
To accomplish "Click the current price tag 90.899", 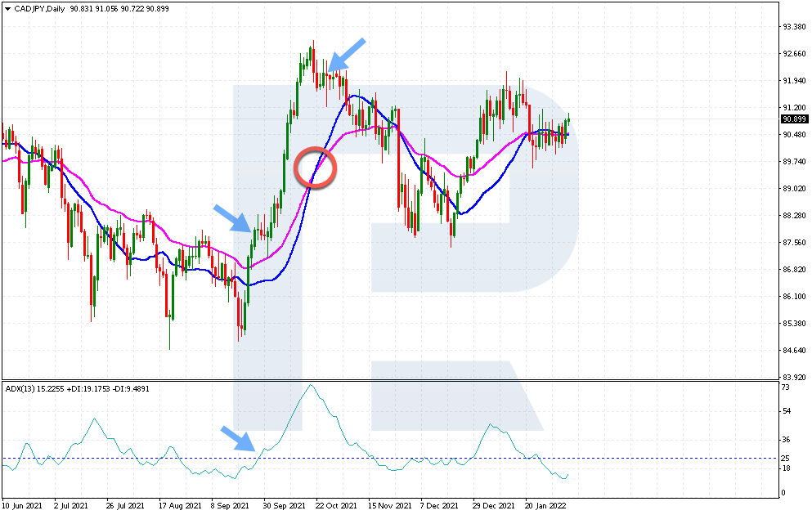I will [794, 119].
